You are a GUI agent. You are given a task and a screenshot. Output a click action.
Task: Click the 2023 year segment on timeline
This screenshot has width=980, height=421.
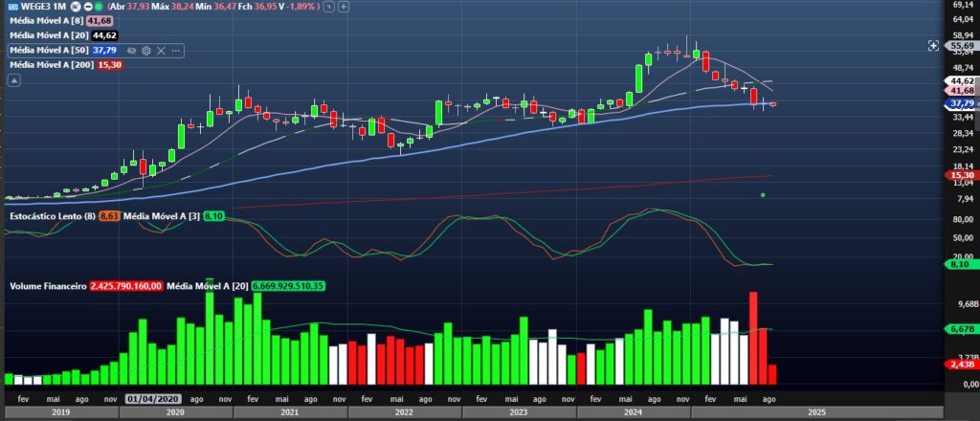point(519,412)
